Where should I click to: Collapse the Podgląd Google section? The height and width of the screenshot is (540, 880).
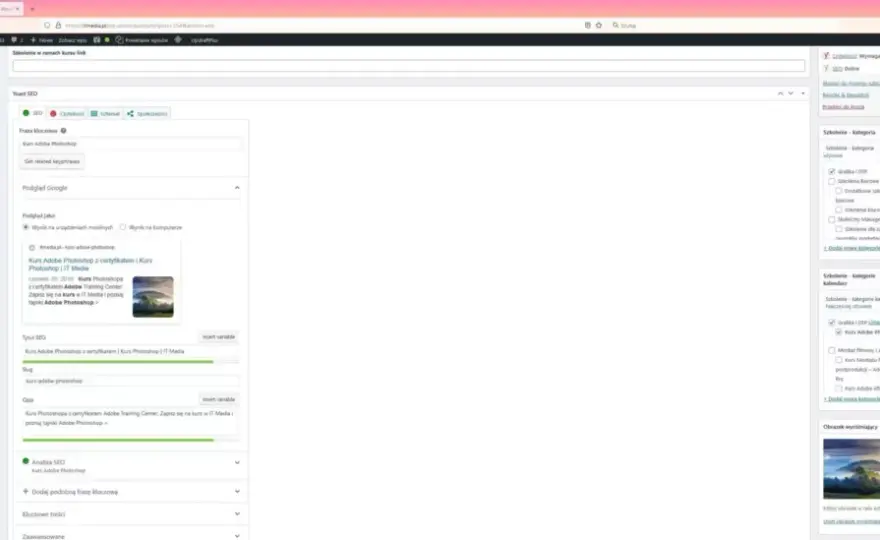coord(237,187)
